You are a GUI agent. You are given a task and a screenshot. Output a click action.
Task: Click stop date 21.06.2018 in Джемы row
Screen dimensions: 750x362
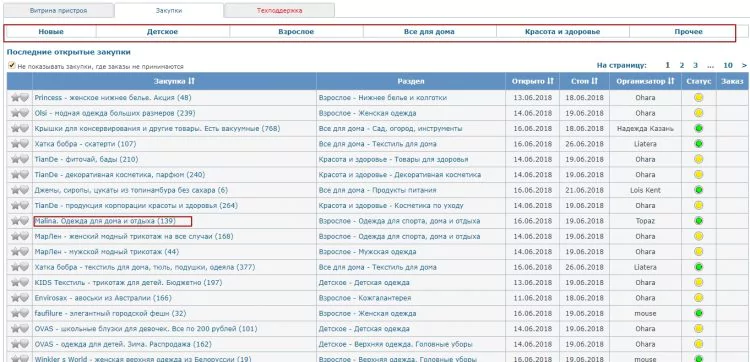(584, 190)
